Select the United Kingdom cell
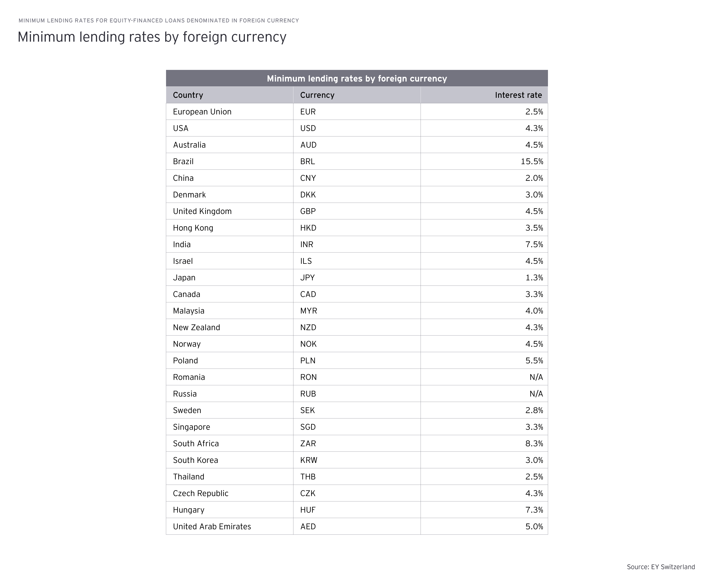The height and width of the screenshot is (588, 714). [x=202, y=211]
